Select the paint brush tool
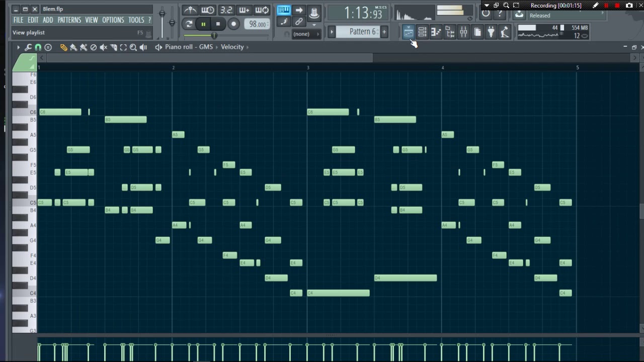This screenshot has height=362, width=644. click(x=73, y=47)
